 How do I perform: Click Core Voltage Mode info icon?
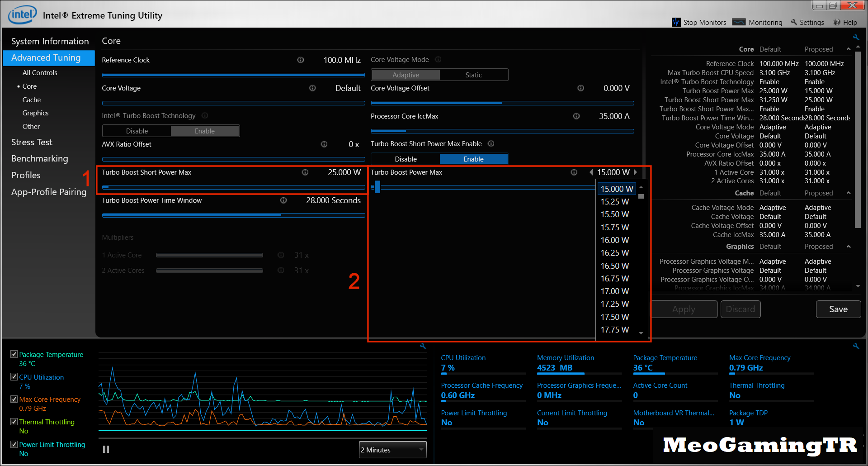point(438,59)
